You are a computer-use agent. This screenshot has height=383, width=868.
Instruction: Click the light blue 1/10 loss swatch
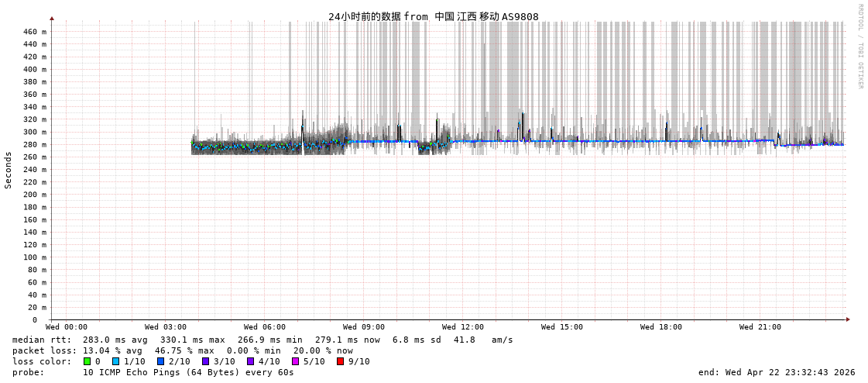tap(115, 361)
